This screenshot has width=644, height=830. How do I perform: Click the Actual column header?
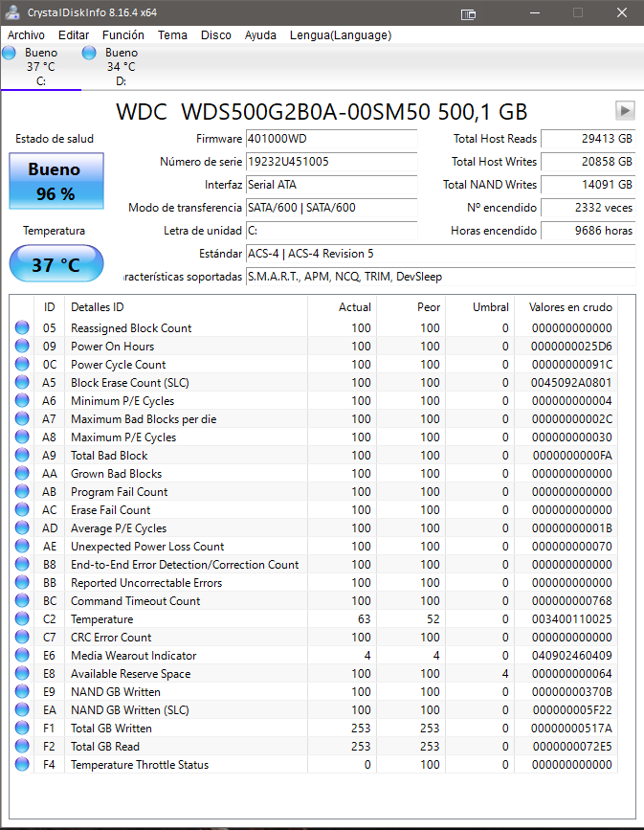coord(342,307)
